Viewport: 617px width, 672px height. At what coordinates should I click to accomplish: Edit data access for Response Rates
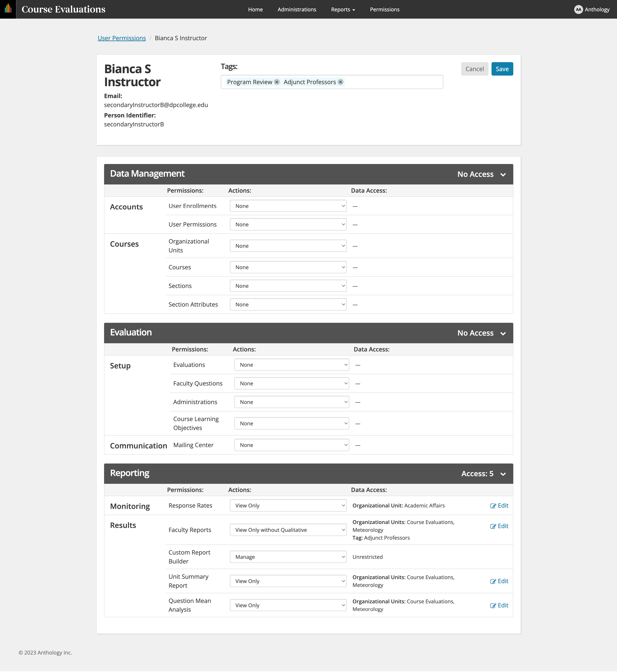pyautogui.click(x=499, y=506)
